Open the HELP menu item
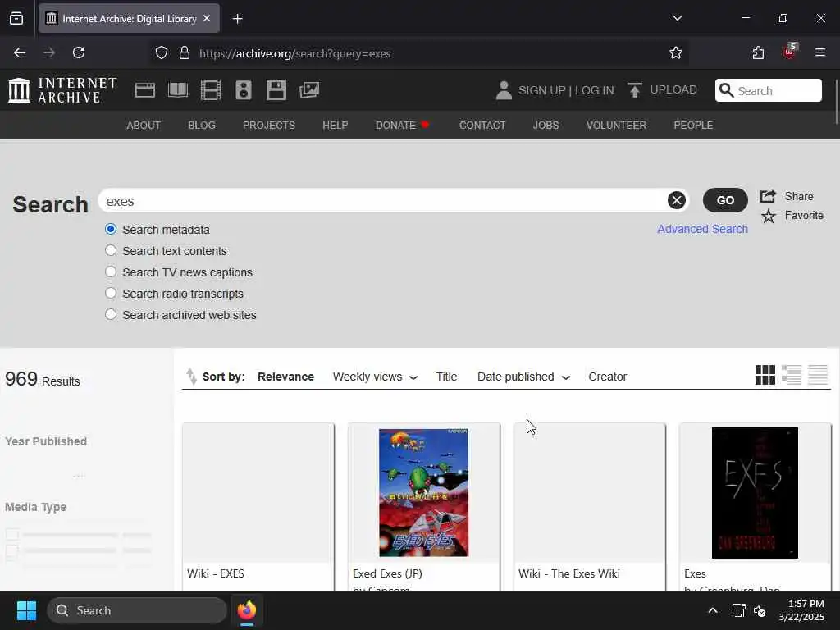The width and height of the screenshot is (840, 630). click(x=336, y=126)
